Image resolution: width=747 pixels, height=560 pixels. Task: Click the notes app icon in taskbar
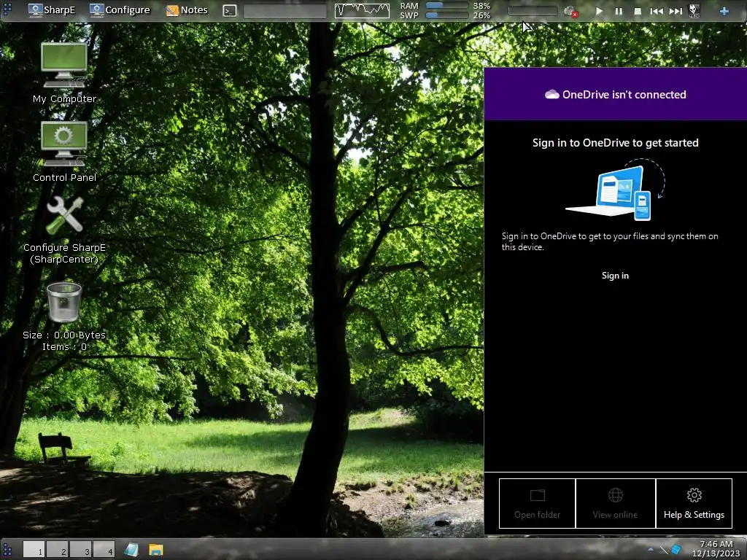click(131, 550)
